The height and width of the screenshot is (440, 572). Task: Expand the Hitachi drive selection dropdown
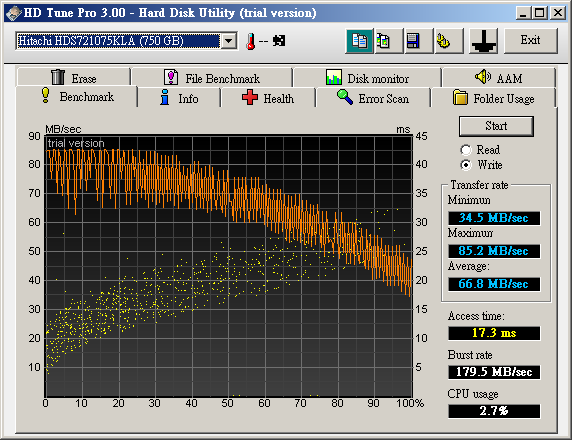pos(229,41)
